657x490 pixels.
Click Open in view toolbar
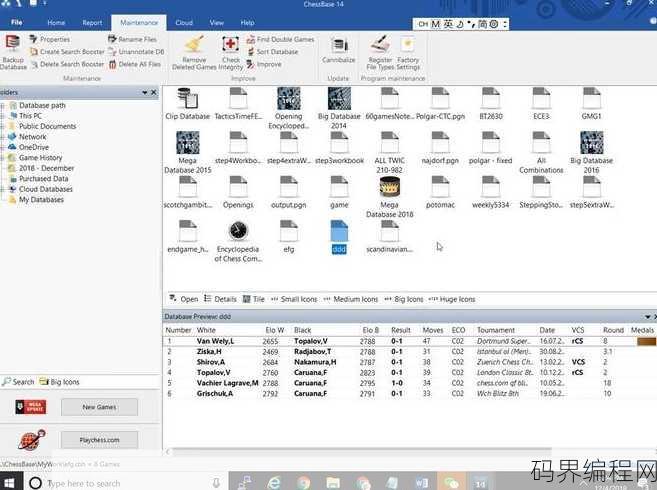[184, 299]
